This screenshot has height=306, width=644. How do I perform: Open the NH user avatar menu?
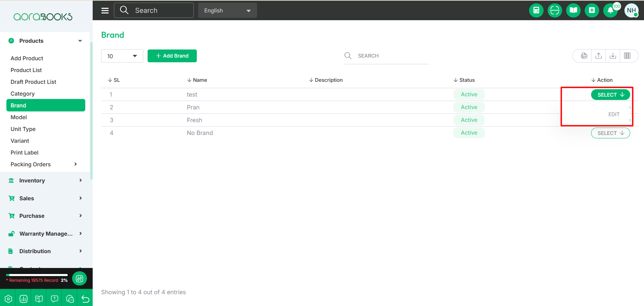(631, 10)
